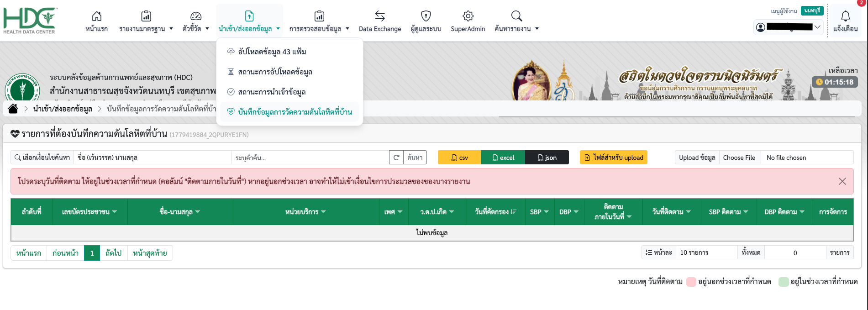Select page 1 in pagination
The image size is (868, 310).
[92, 253]
